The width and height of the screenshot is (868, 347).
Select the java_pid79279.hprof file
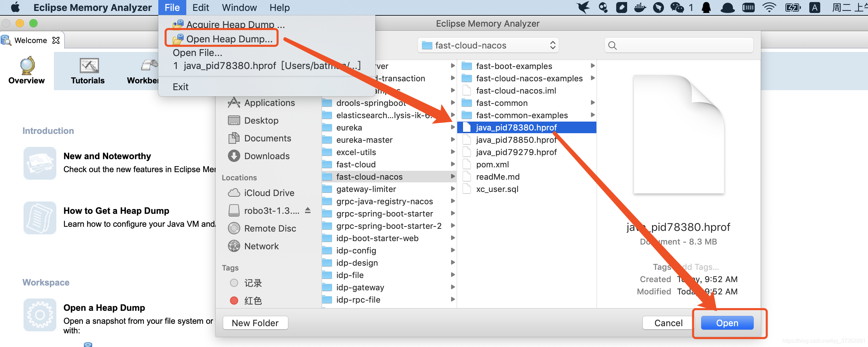point(527,152)
